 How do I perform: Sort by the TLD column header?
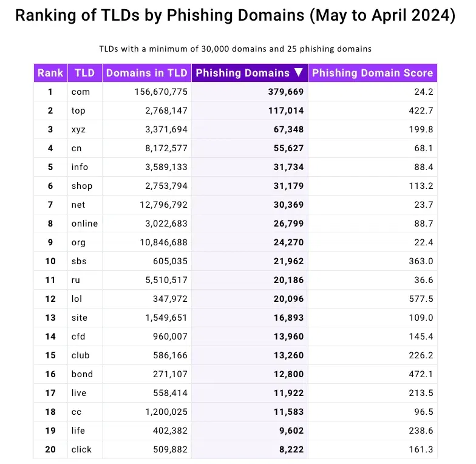(84, 73)
